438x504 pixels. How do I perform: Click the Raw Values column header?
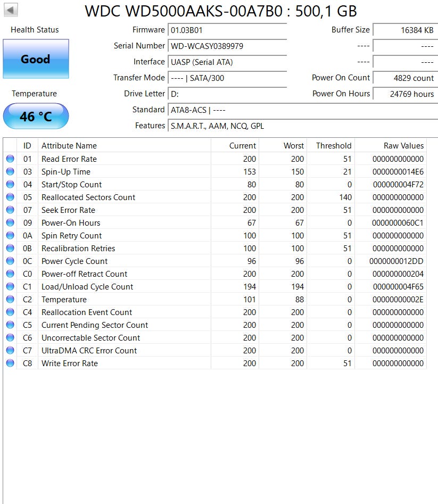coord(391,146)
